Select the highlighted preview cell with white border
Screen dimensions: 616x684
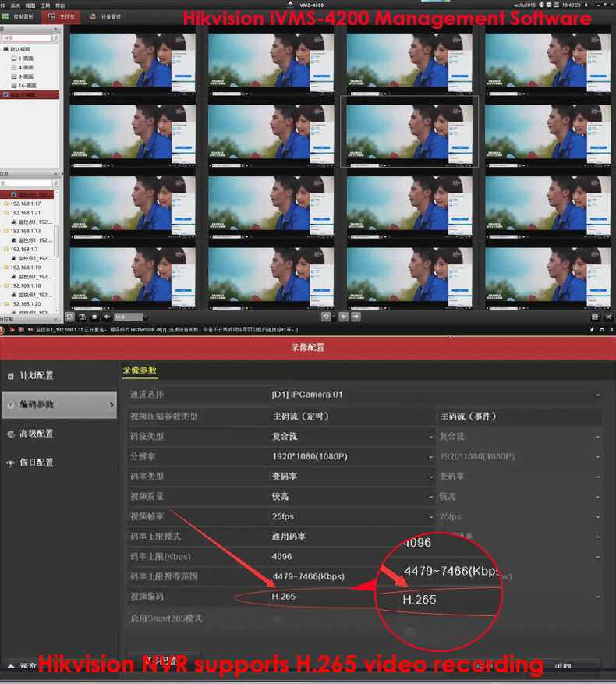[x=409, y=131]
